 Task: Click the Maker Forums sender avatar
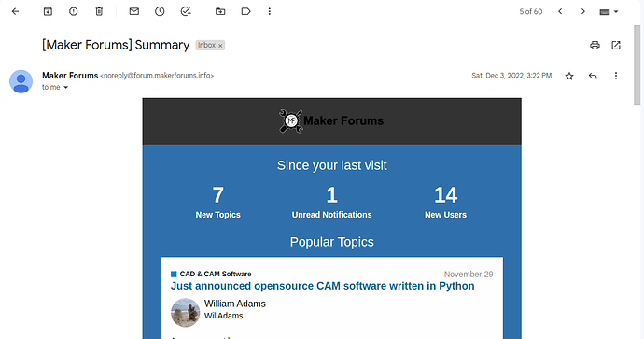tap(21, 81)
